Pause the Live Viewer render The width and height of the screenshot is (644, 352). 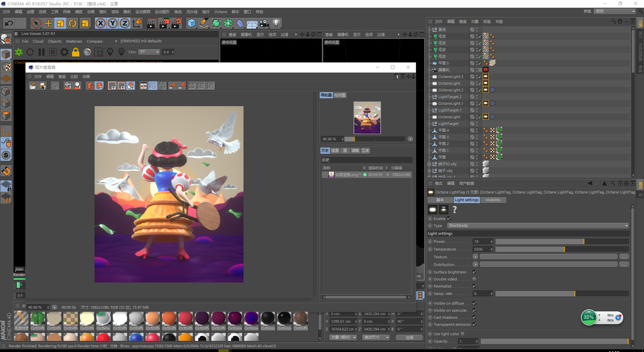click(42, 52)
